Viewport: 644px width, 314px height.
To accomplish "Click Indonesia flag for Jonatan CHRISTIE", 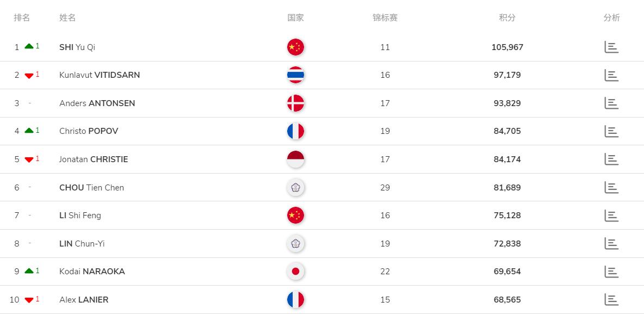I will pyautogui.click(x=295, y=159).
